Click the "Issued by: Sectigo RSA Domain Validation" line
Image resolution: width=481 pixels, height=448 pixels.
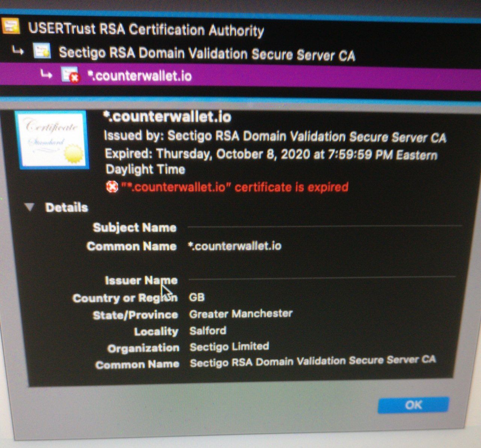pos(275,136)
